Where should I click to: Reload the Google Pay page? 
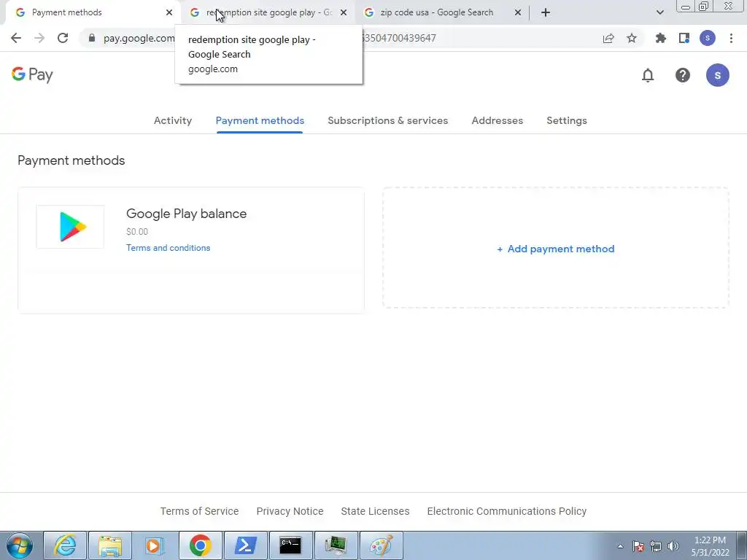click(63, 38)
